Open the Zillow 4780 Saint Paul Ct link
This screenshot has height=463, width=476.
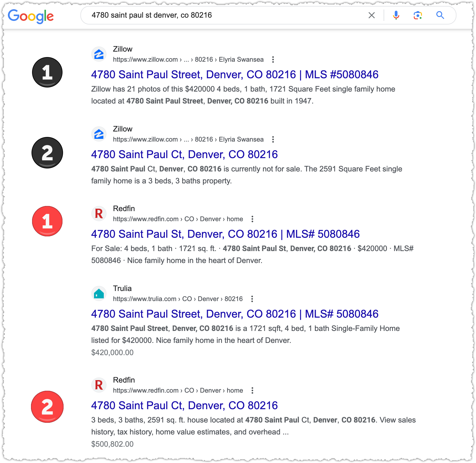coord(184,154)
